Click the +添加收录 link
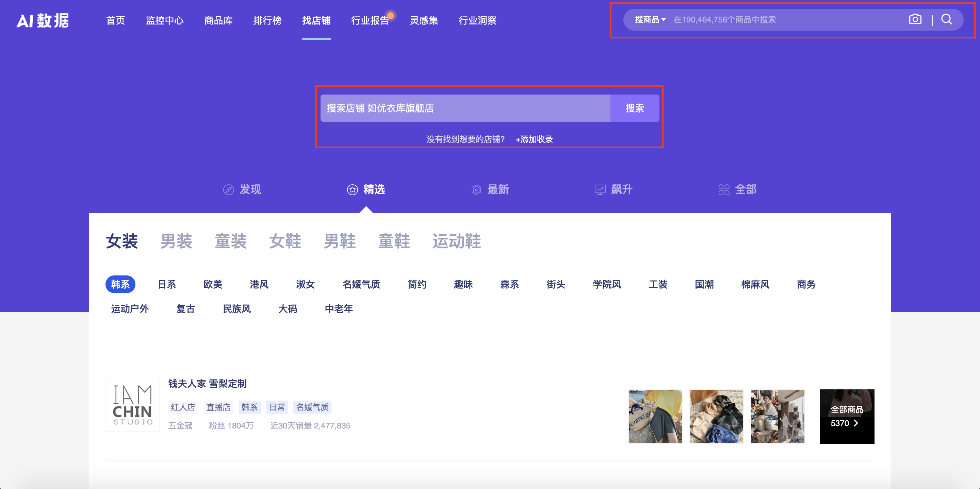The width and height of the screenshot is (980, 489). pyautogui.click(x=534, y=139)
